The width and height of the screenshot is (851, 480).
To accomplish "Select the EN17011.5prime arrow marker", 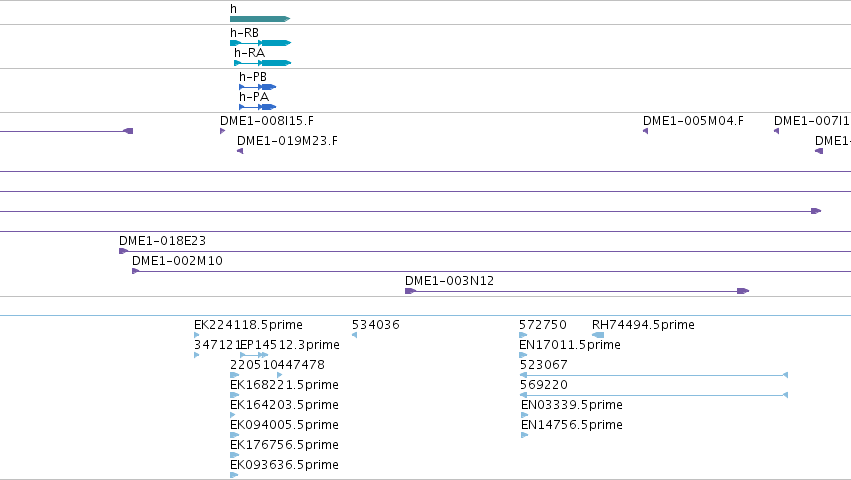I will pos(523,355).
